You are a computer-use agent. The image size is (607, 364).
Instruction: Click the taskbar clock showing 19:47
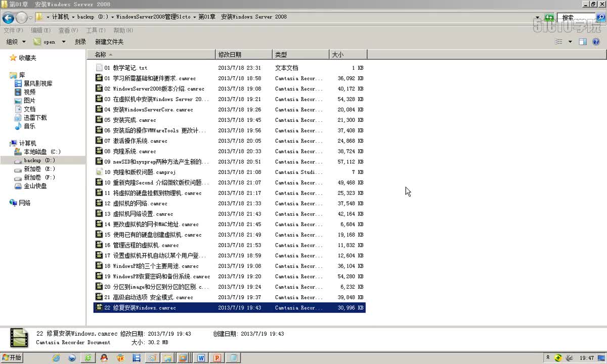coord(587,358)
